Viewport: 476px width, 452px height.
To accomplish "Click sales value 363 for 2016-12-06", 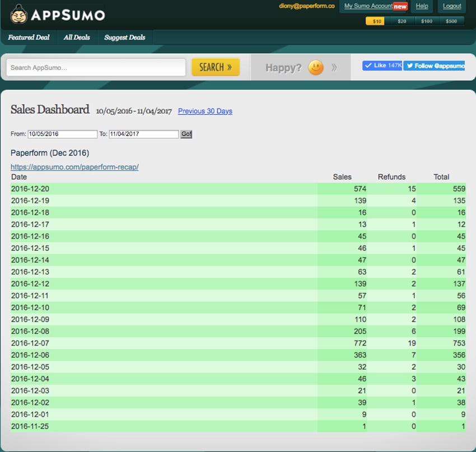I will (x=360, y=355).
